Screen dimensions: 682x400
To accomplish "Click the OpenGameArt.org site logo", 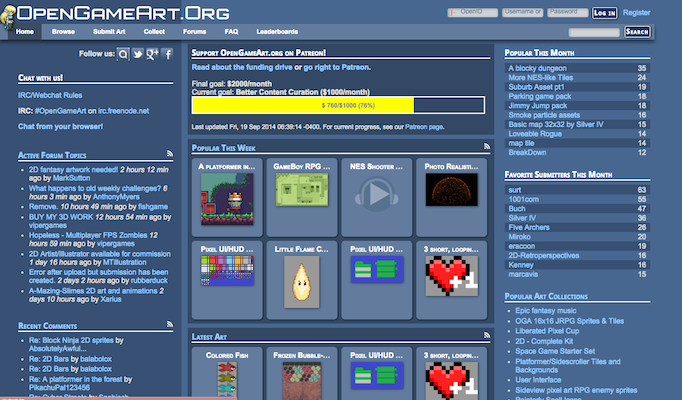I will [115, 14].
